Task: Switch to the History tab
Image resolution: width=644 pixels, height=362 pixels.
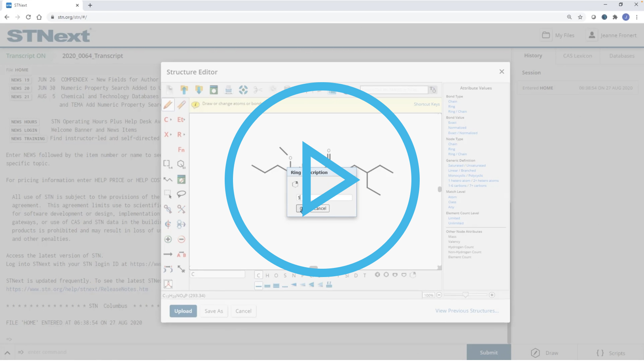Action: tap(533, 56)
